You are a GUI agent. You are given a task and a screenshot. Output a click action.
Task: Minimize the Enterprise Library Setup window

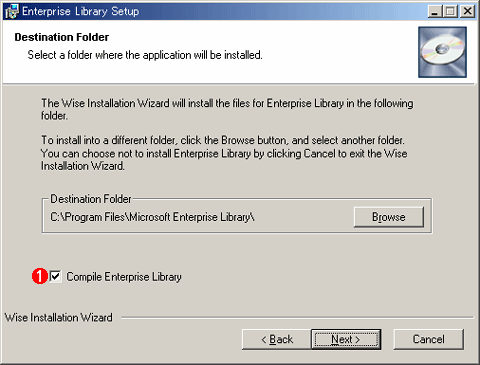435,12
